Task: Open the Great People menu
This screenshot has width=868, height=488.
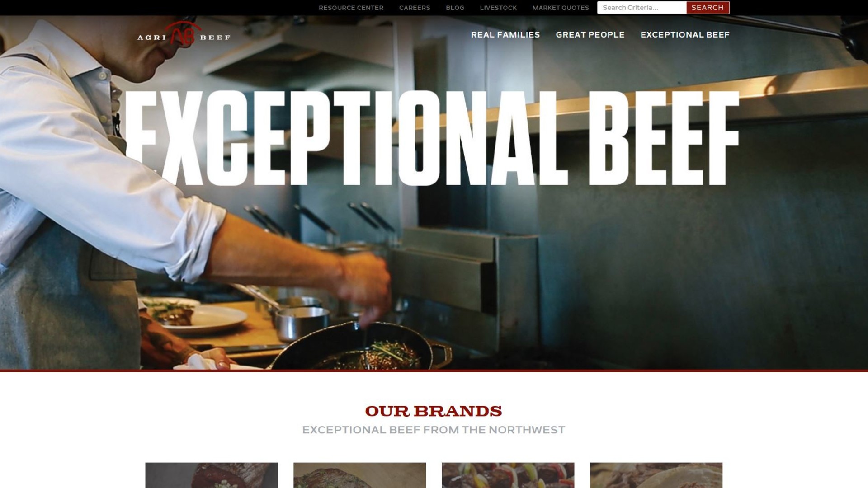Action: point(590,35)
